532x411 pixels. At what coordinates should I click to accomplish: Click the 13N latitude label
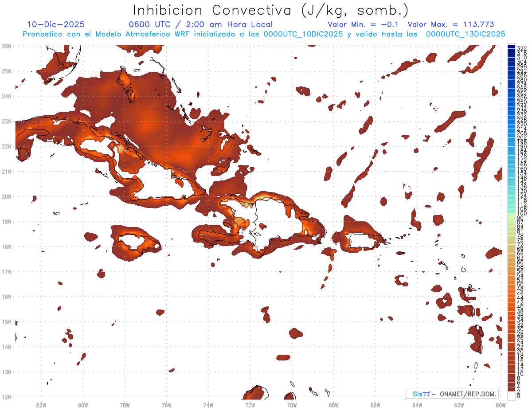[x=7, y=372]
